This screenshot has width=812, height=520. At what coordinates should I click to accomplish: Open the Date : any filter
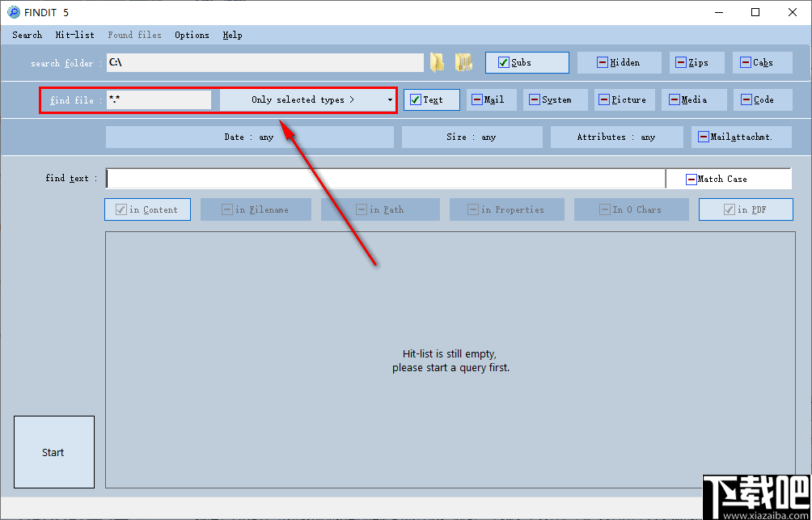click(250, 137)
